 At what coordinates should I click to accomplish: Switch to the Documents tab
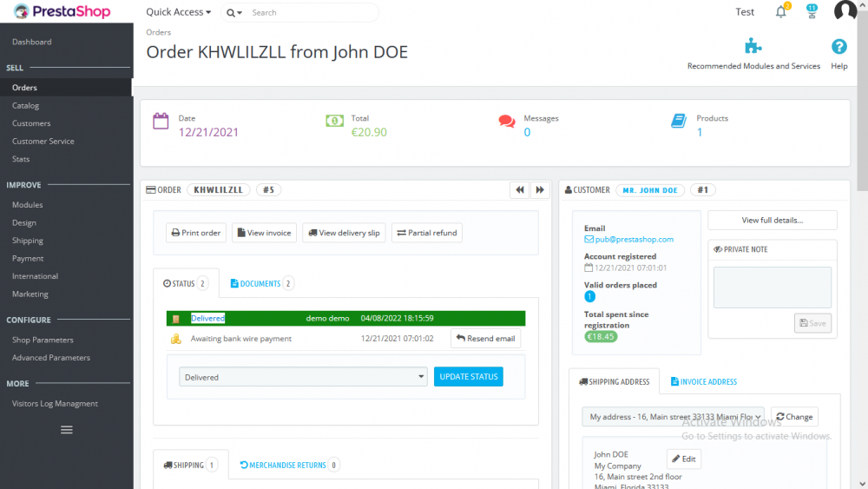[262, 283]
